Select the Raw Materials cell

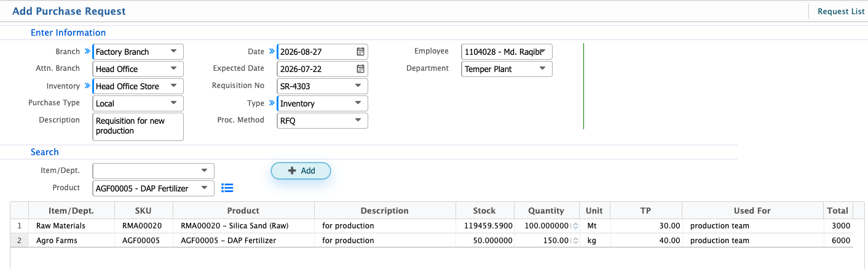tap(71, 226)
